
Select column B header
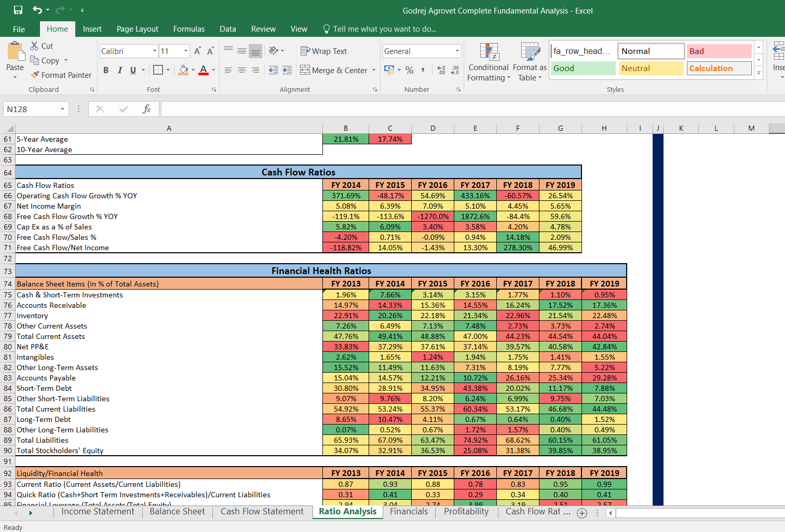pos(346,128)
